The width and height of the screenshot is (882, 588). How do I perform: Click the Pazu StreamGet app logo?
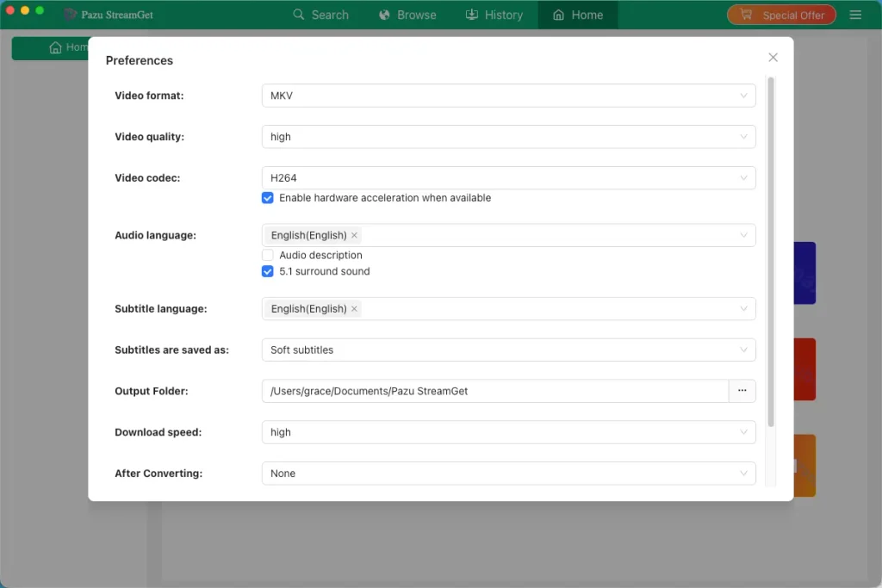[71, 15]
